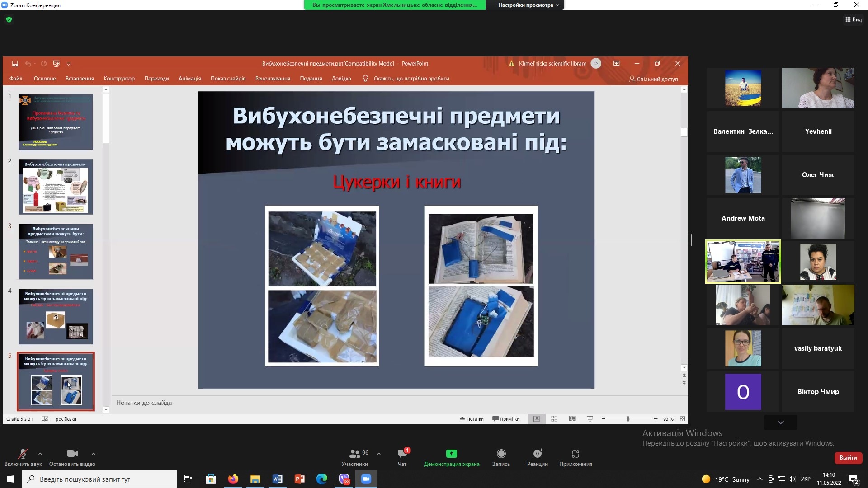868x488 pixels.
Task: Open PowerPoint from the Windows taskbar
Action: click(299, 479)
